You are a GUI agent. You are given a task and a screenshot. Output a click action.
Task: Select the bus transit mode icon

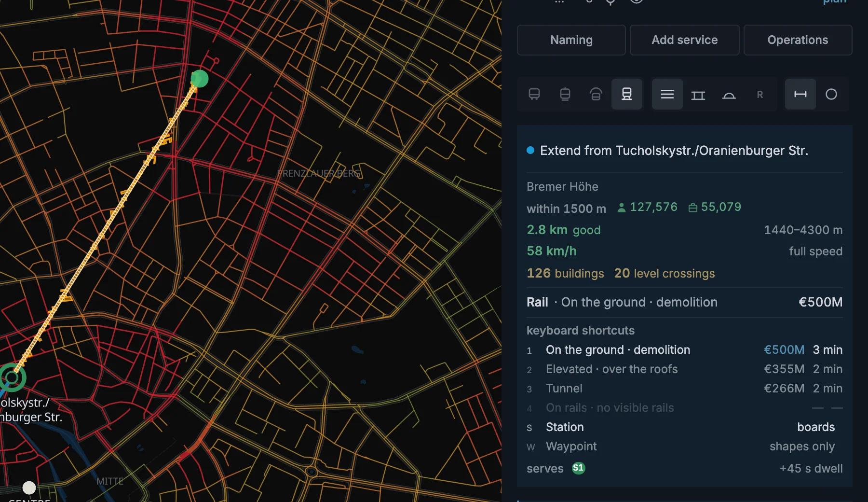click(534, 94)
